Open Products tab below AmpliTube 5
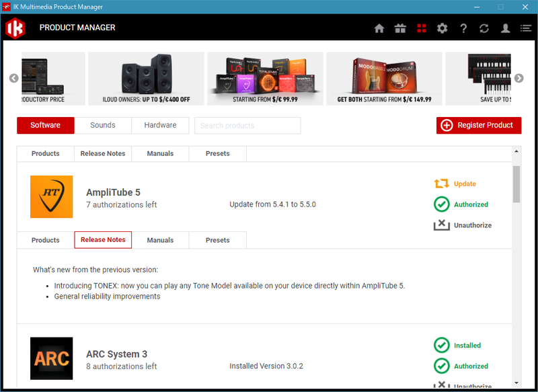 (x=45, y=240)
